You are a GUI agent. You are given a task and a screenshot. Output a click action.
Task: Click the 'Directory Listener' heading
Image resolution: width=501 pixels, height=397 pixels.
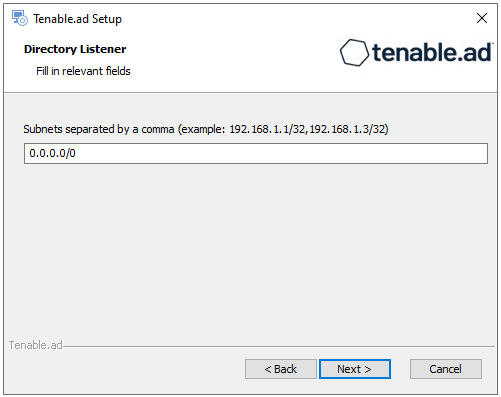pos(75,49)
